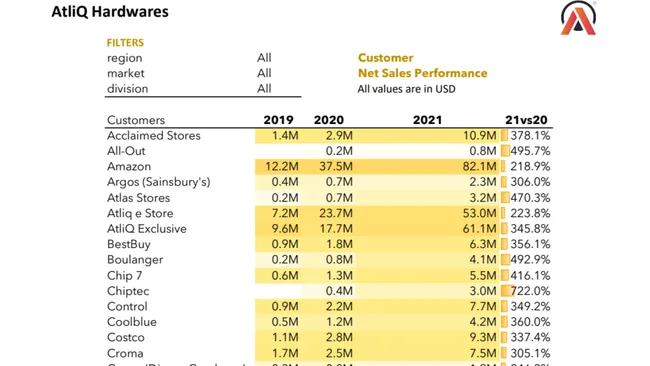The height and width of the screenshot is (366, 650).
Task: Select the Atliq e Store customer name
Action: tap(140, 213)
